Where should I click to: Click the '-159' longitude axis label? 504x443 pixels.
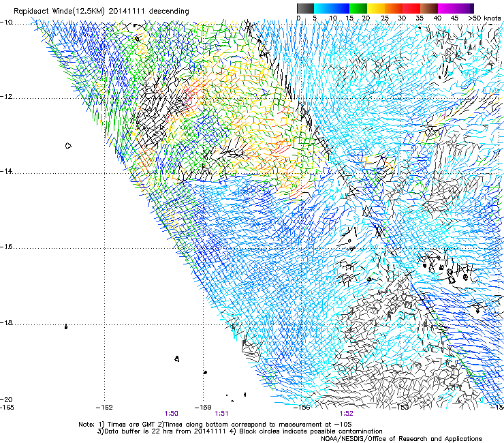(x=203, y=408)
